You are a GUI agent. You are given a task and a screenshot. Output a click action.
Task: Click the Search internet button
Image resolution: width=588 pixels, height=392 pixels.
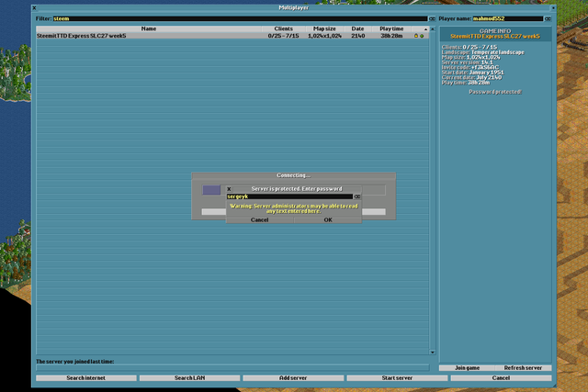click(86, 378)
